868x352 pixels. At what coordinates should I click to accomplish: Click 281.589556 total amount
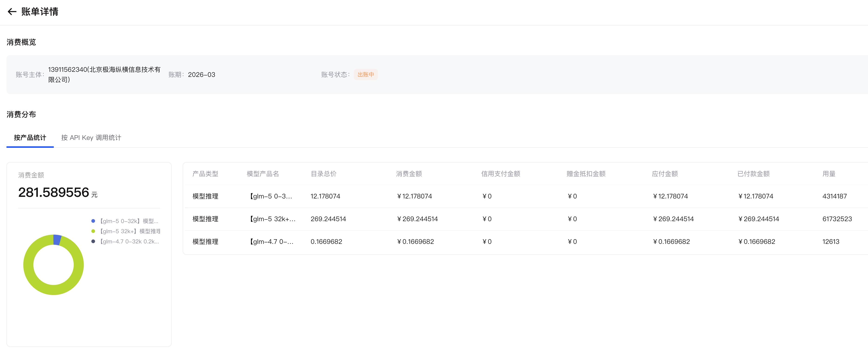click(x=54, y=192)
